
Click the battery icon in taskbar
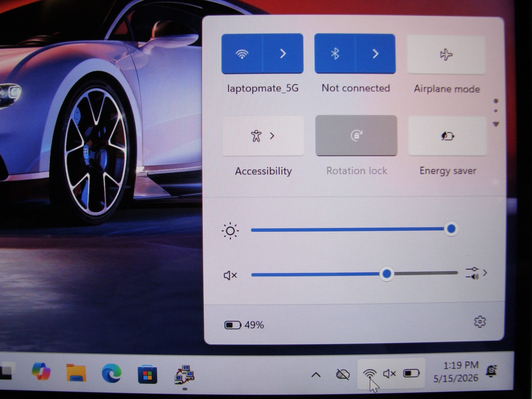point(411,373)
